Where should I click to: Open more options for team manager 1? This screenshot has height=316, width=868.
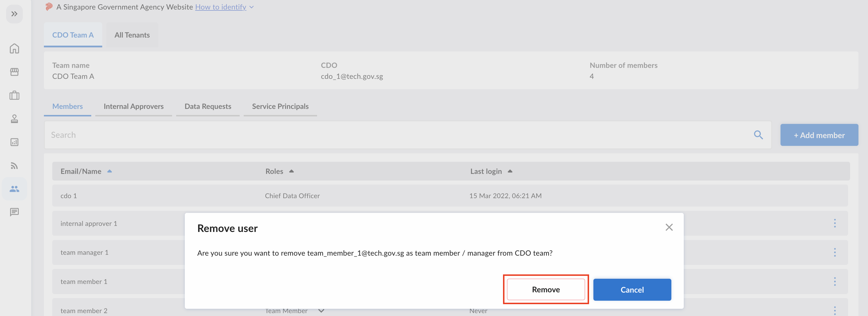(x=835, y=252)
